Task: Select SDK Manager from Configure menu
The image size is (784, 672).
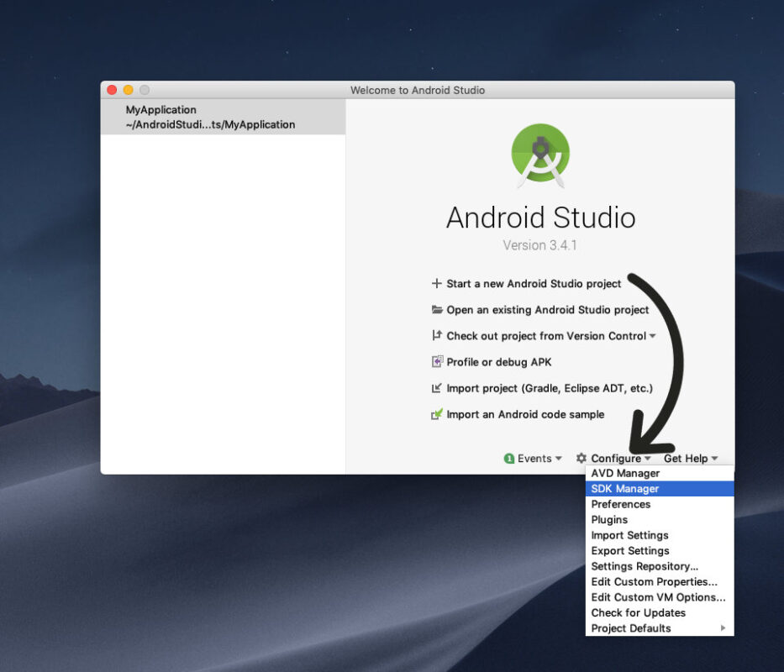Action: tap(625, 488)
